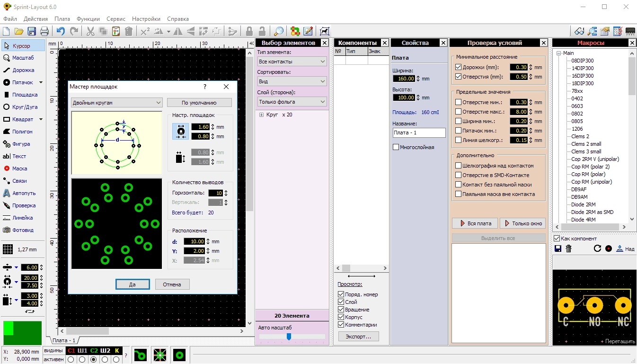Click the Название field containing Плата - 1
The height and width of the screenshot is (364, 637).
[x=419, y=133]
